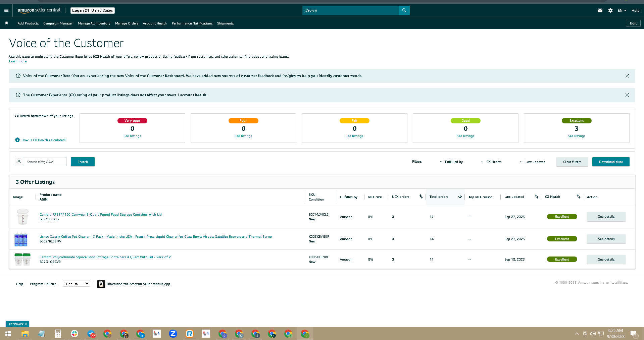Image resolution: width=644 pixels, height=340 pixels.
Task: Click the info icon beside How is CX Health calculated
Action: [17, 140]
